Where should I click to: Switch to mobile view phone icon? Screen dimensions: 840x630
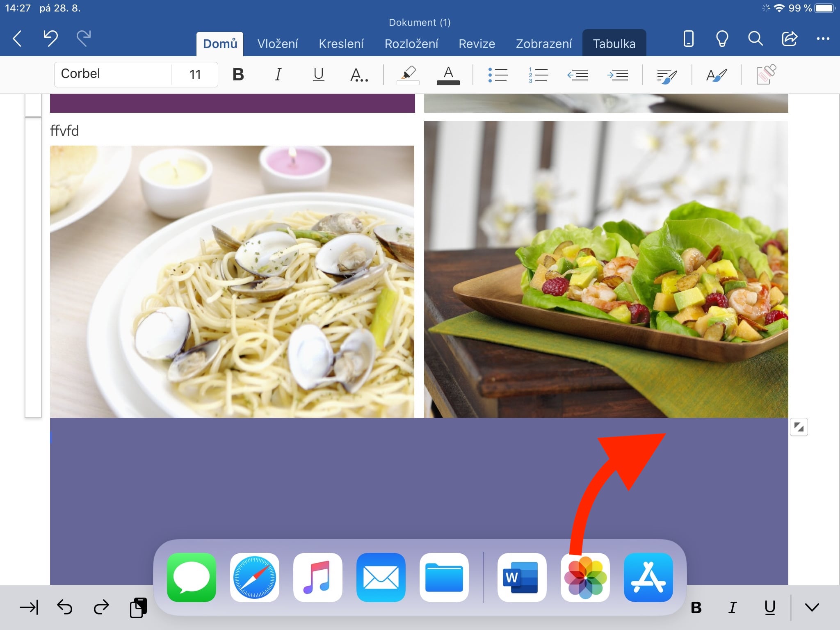click(689, 39)
